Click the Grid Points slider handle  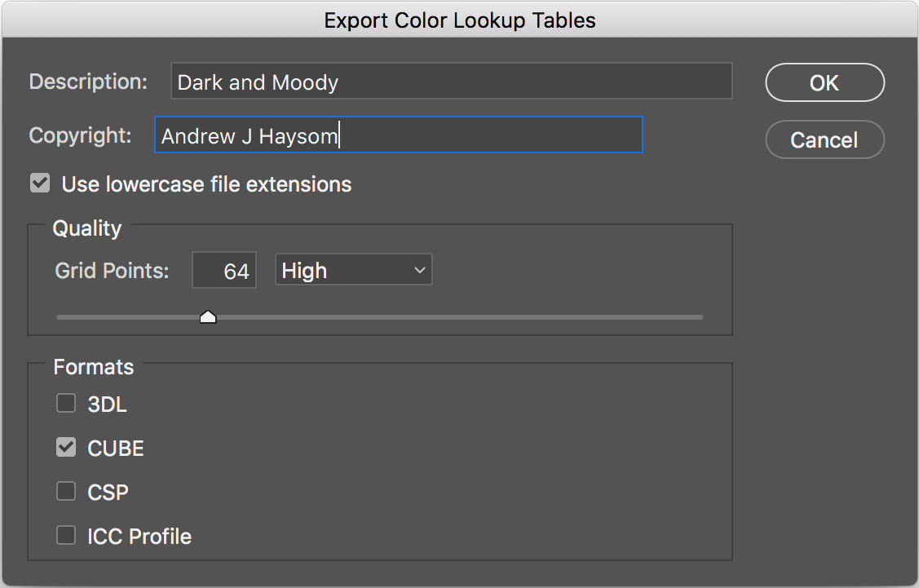[208, 316]
